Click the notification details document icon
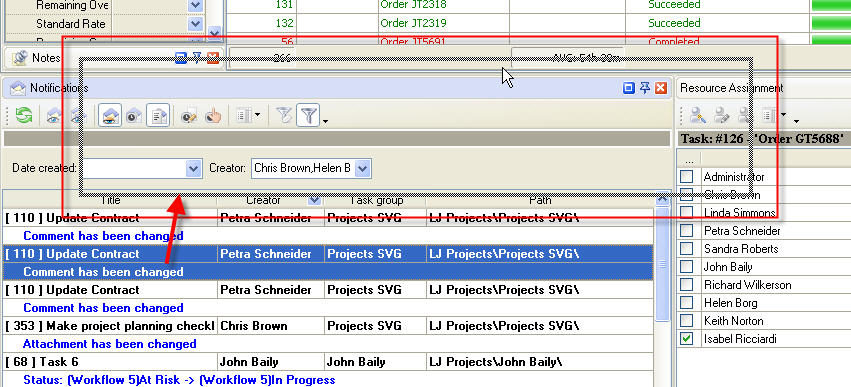Image resolution: width=851 pixels, height=387 pixels. click(159, 116)
